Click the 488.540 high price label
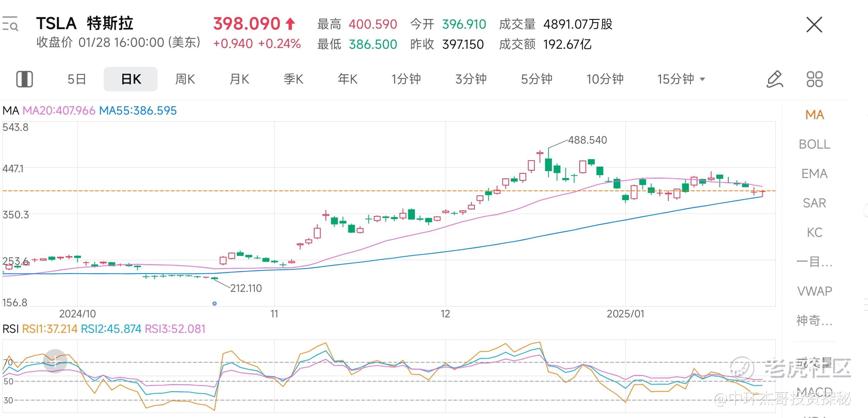This screenshot has height=418, width=868. click(587, 140)
